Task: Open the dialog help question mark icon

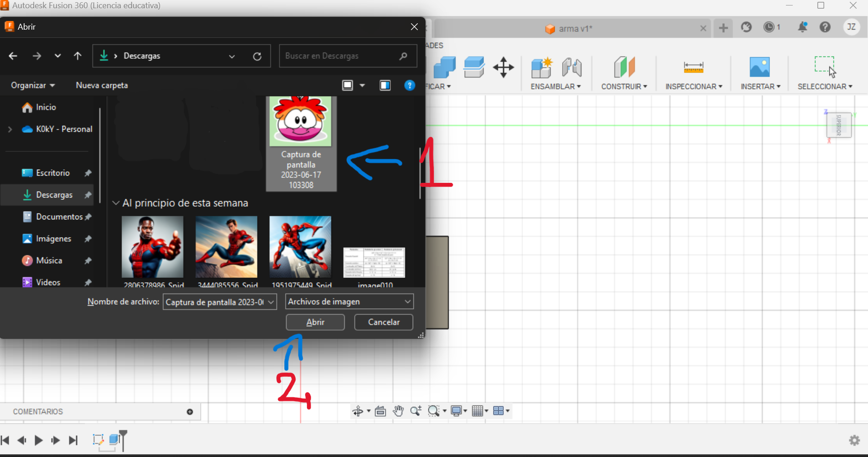Action: point(410,85)
